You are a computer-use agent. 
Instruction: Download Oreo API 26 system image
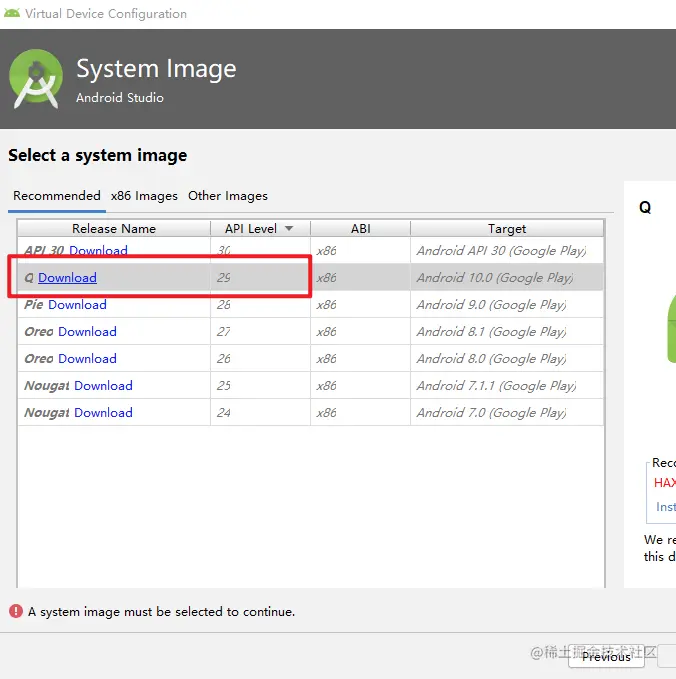[87, 359]
